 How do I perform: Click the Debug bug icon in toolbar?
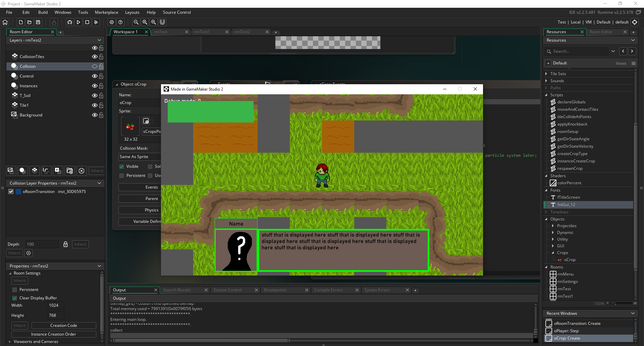click(x=69, y=22)
